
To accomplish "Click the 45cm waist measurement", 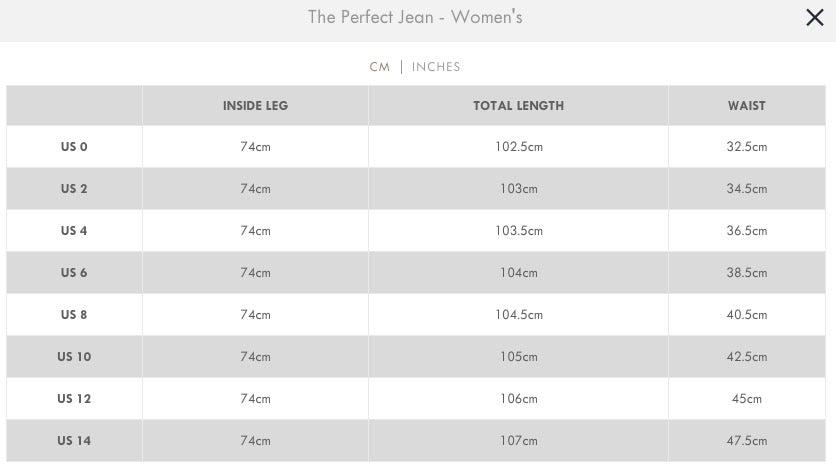I will [x=746, y=399].
